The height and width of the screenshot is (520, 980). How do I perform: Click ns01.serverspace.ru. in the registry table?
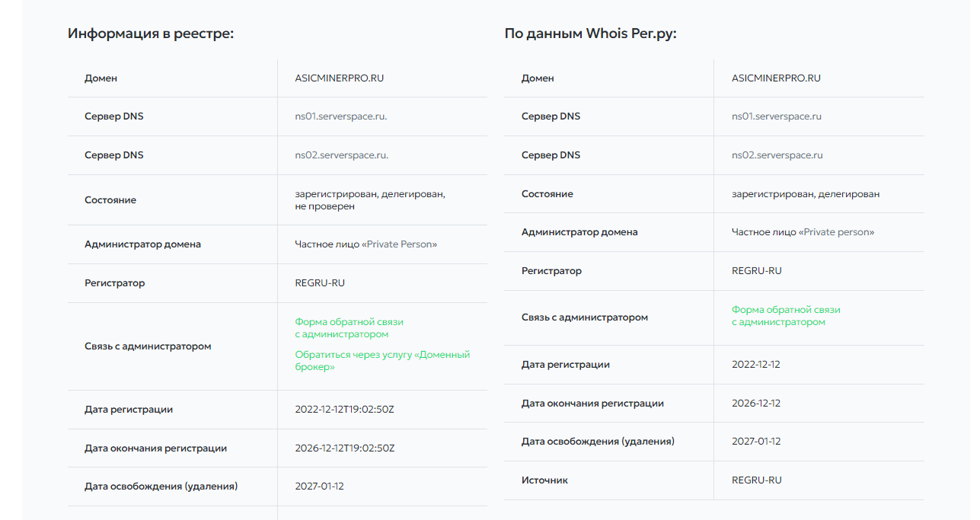[x=341, y=116]
